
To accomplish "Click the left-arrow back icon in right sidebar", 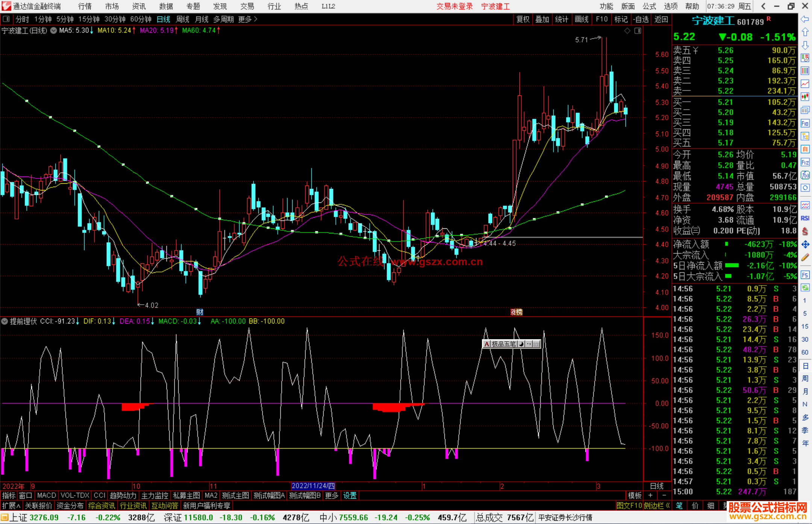I will tap(805, 19).
